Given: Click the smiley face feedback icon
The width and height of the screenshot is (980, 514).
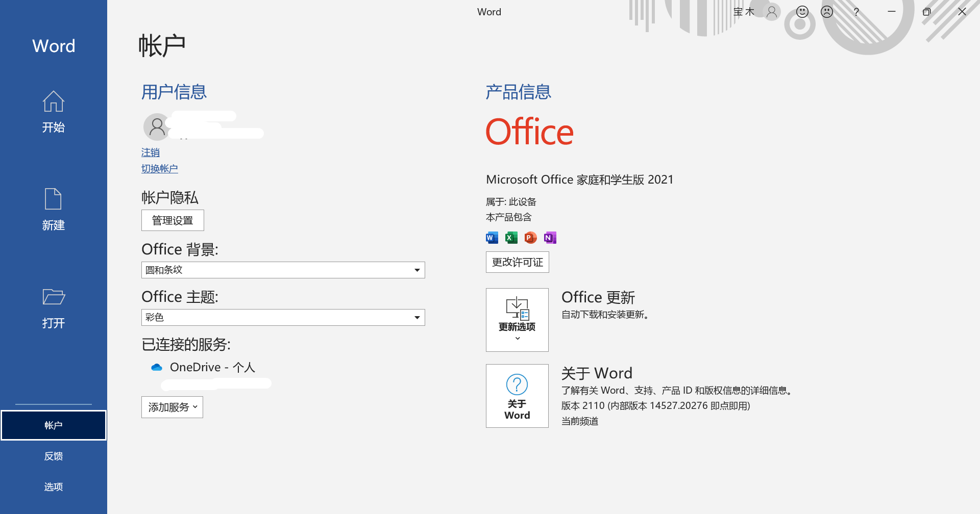Looking at the screenshot, I should 802,12.
